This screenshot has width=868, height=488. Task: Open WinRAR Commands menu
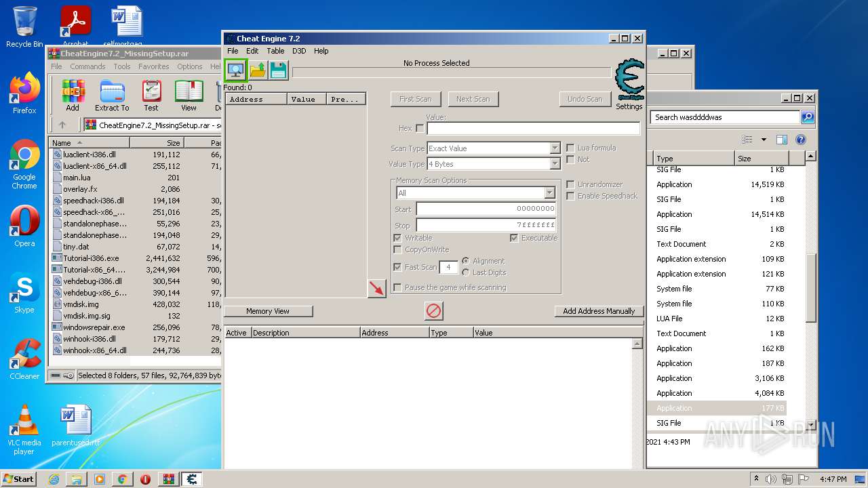point(87,66)
